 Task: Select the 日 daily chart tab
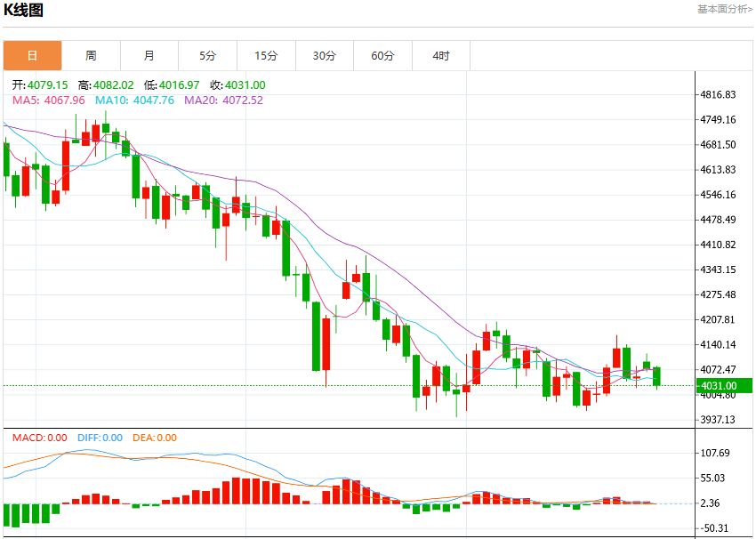click(x=32, y=55)
